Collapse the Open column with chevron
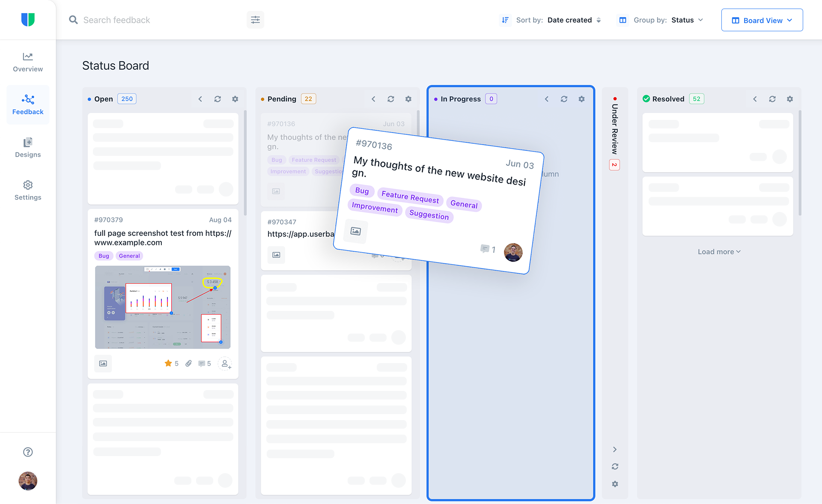The image size is (822, 504). tap(200, 99)
